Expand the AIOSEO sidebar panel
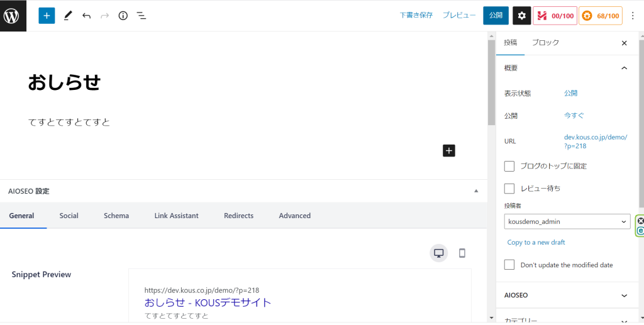Viewport: 644px width, 325px height. 566,295
